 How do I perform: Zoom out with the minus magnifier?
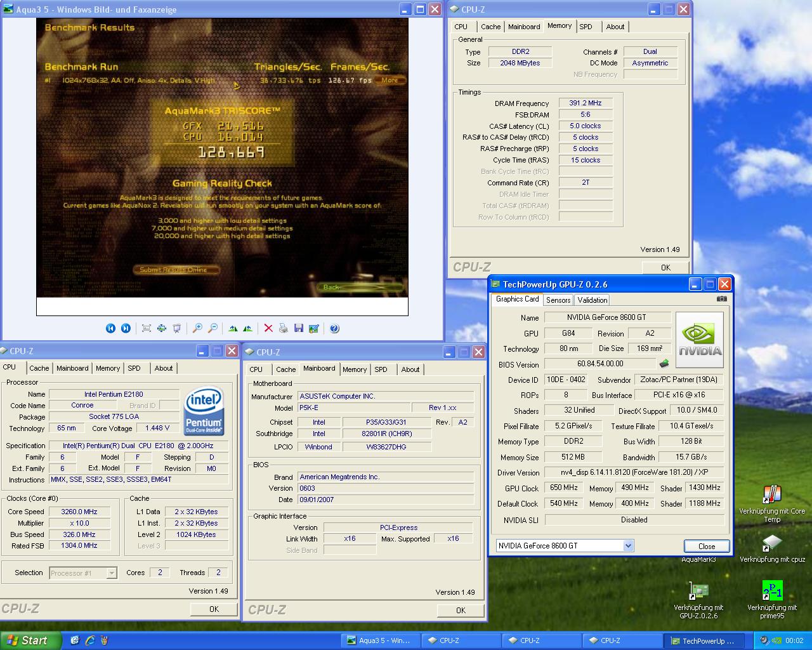[x=213, y=328]
